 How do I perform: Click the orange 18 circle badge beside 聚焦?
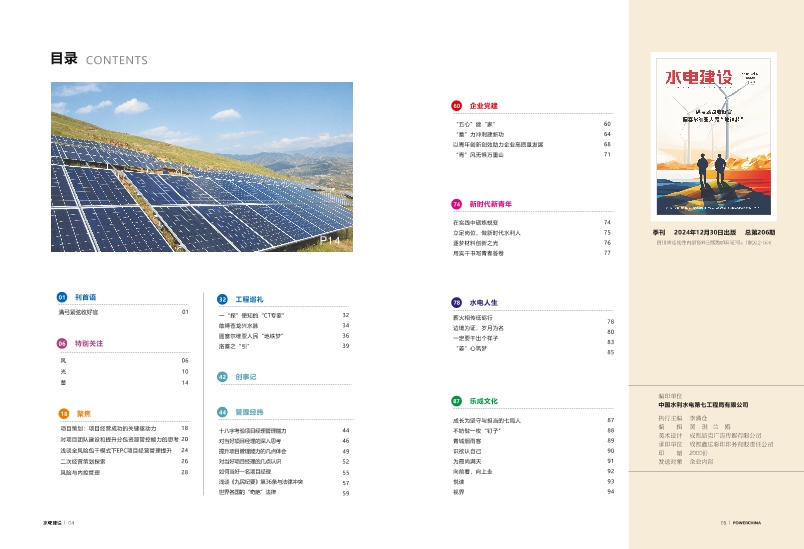click(x=64, y=414)
